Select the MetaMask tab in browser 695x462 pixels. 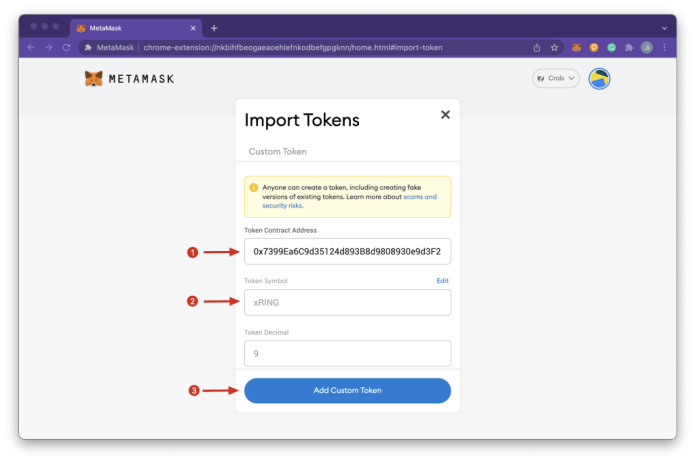136,28
